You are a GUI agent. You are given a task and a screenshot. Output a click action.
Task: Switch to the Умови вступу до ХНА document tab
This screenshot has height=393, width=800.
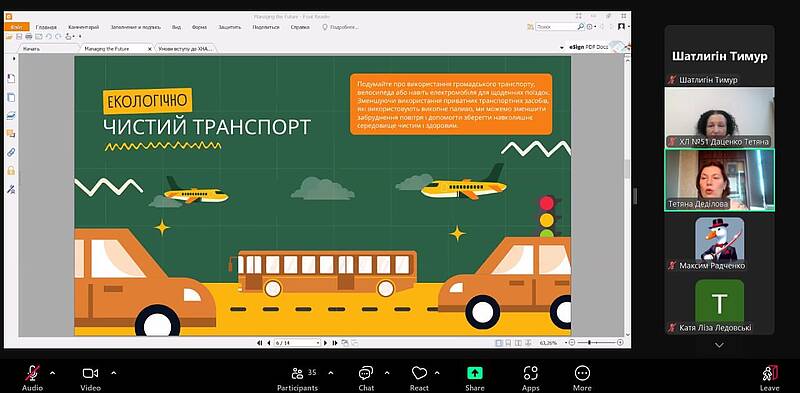[185, 48]
